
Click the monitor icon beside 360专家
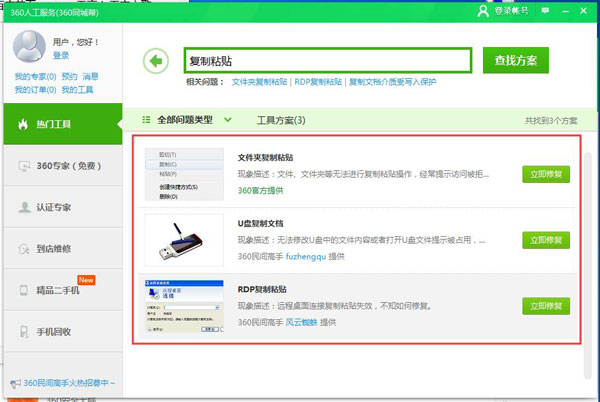(24, 166)
